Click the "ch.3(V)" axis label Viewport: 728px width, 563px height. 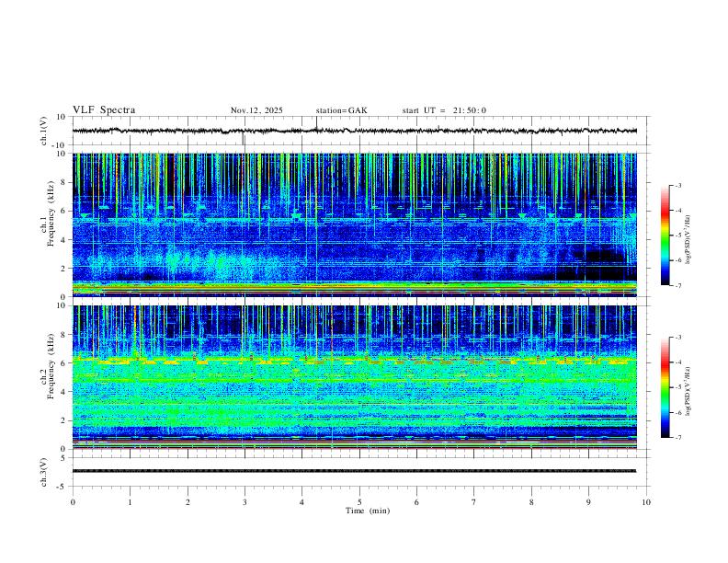pyautogui.click(x=44, y=472)
